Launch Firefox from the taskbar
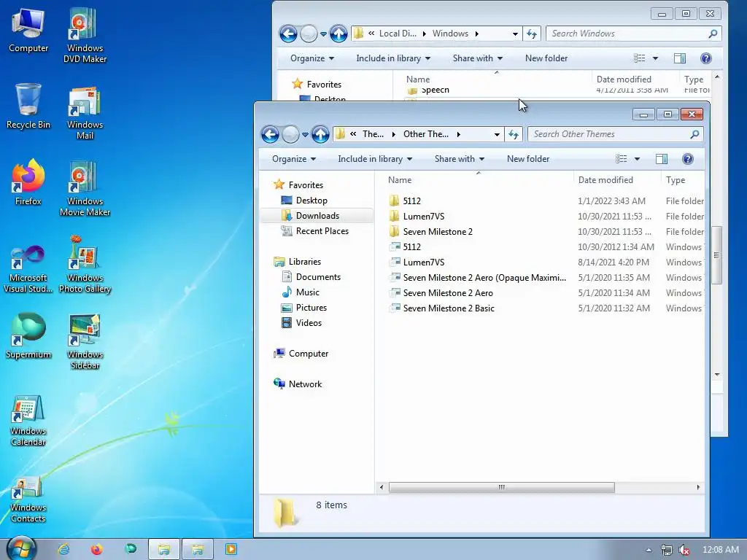Viewport: 747px width, 560px height. coord(97,549)
